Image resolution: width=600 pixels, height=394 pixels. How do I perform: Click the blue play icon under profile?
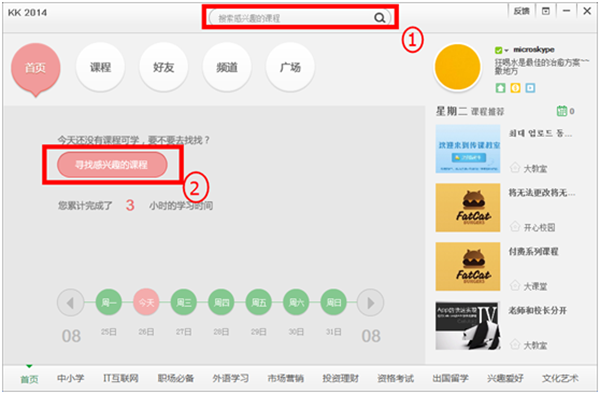(x=530, y=88)
